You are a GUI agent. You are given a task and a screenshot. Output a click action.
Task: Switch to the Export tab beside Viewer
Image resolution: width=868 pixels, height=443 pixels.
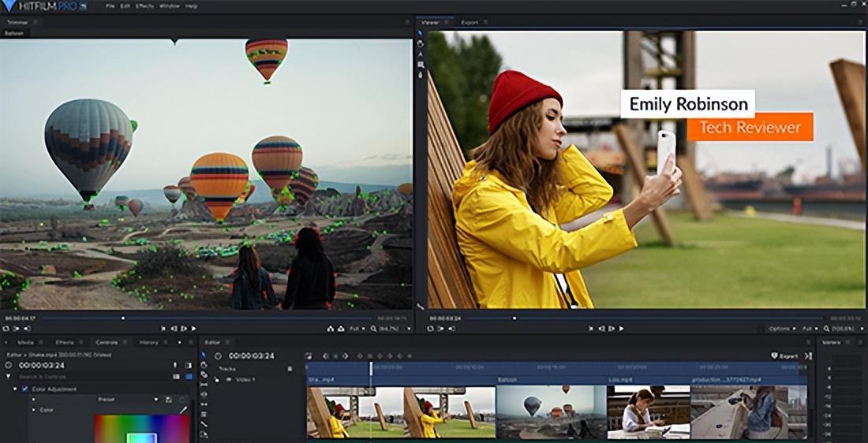pyautogui.click(x=470, y=22)
